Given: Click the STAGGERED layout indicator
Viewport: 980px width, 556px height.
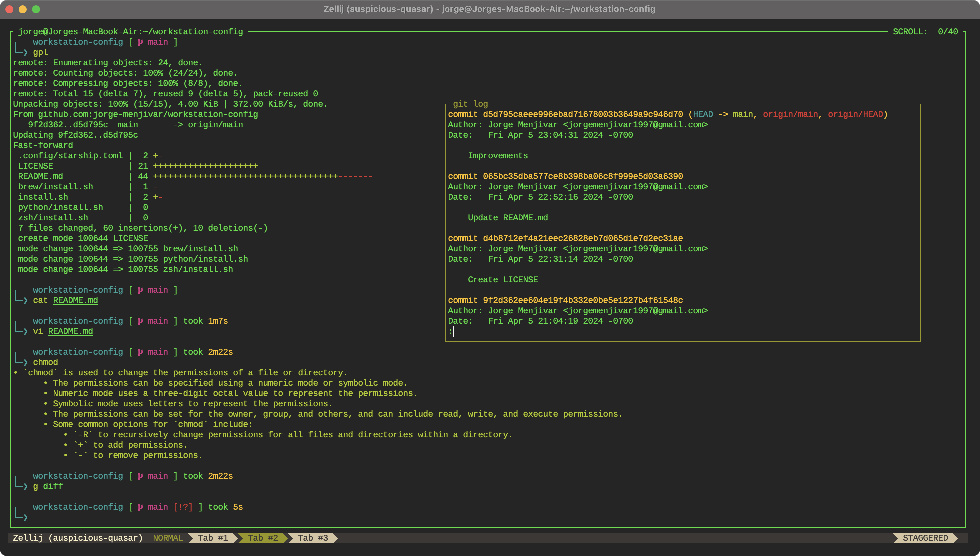Looking at the screenshot, I should pyautogui.click(x=925, y=538).
